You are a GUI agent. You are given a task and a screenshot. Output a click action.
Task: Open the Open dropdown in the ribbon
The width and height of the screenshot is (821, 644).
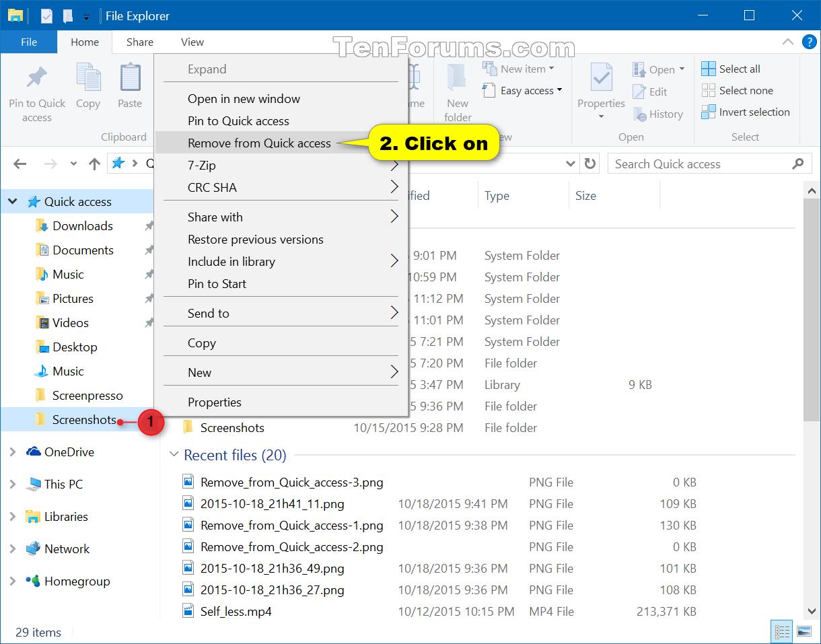(x=658, y=69)
